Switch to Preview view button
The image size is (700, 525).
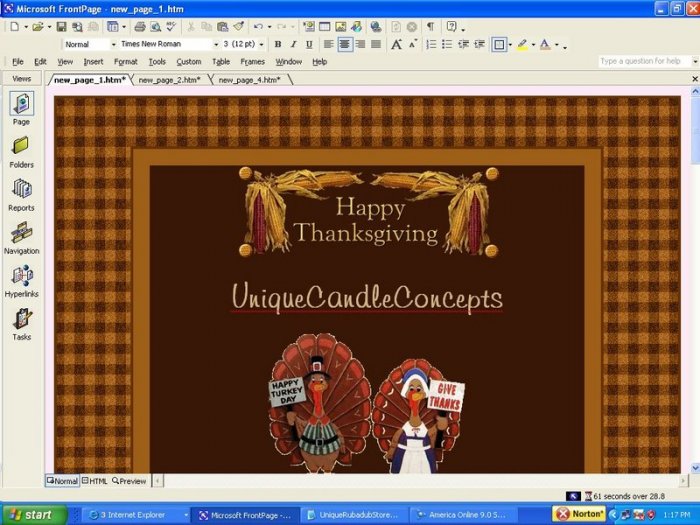(x=129, y=481)
